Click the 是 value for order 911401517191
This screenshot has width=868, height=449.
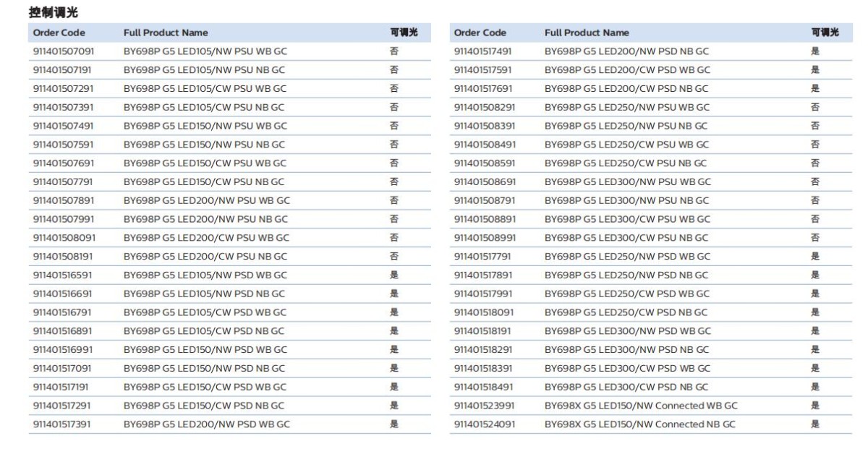click(x=394, y=387)
